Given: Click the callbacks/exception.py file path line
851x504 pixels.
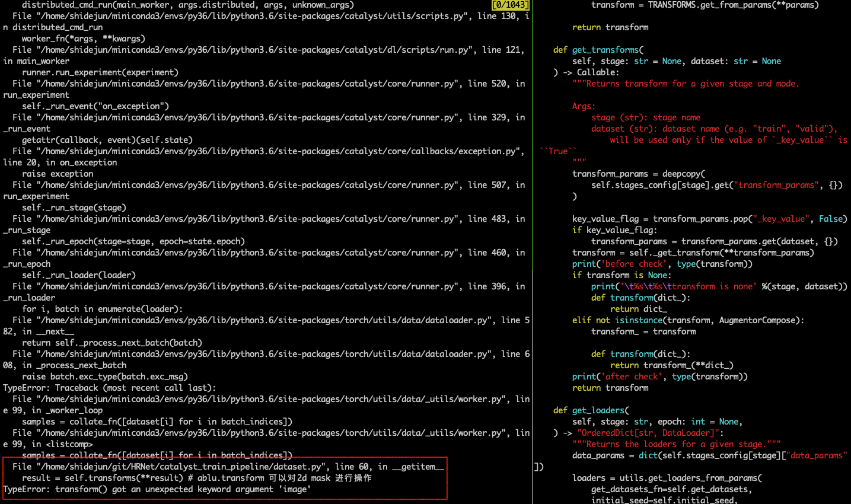Looking at the screenshot, I should 269,151.
